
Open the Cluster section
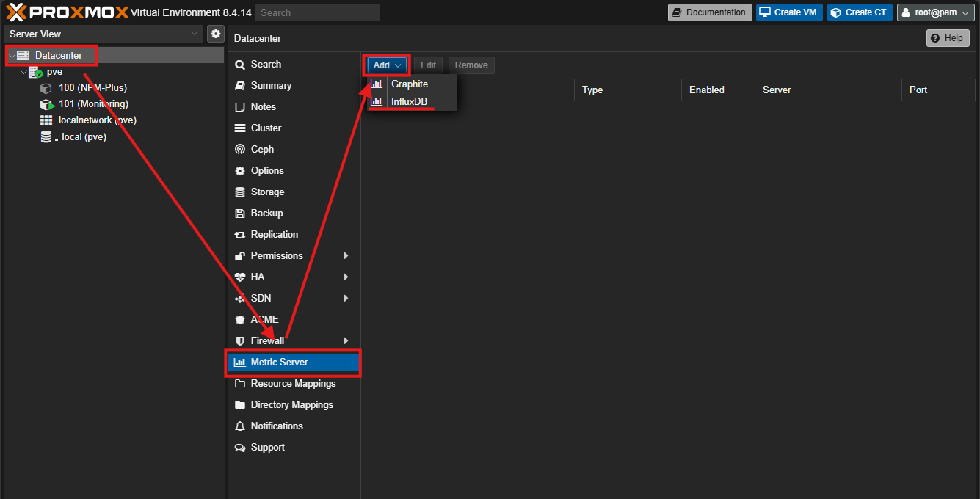[x=294, y=128]
